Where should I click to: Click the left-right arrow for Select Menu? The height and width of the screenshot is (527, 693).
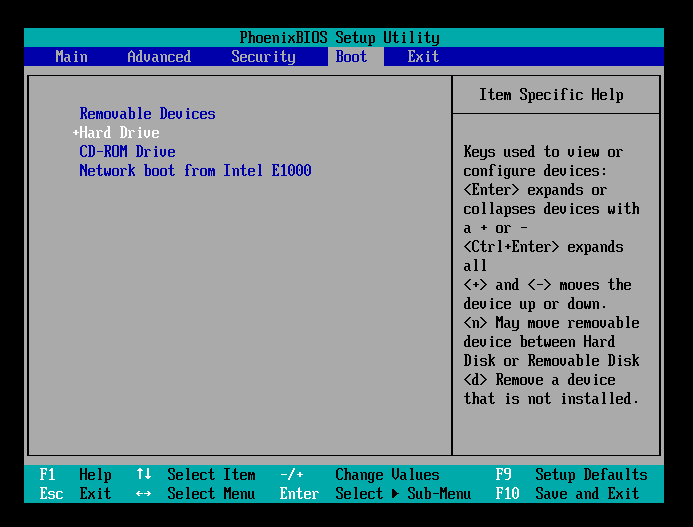point(144,494)
